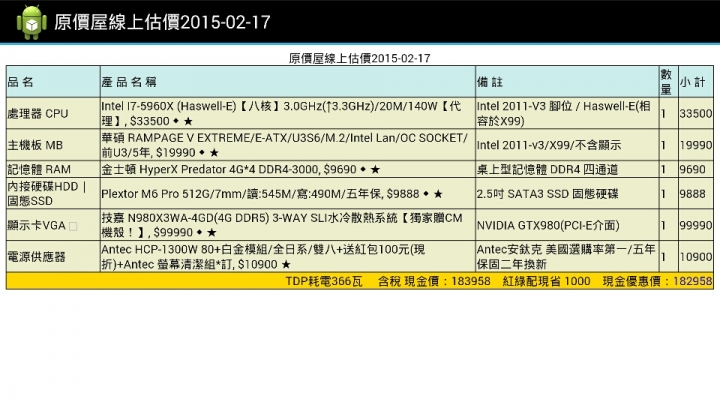Image resolution: width=720 pixels, height=405 pixels.
Task: Click the star after $33500 in CPU row
Action: pyautogui.click(x=188, y=122)
